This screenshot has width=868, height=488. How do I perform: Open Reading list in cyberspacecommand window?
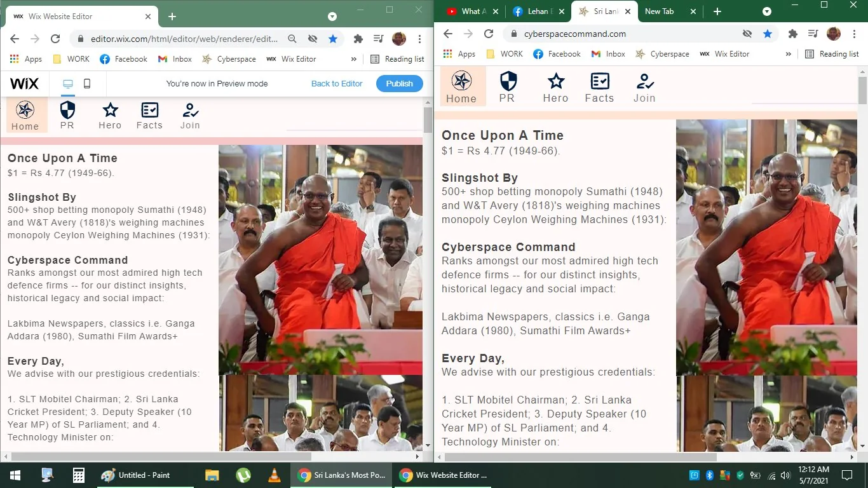(x=832, y=54)
